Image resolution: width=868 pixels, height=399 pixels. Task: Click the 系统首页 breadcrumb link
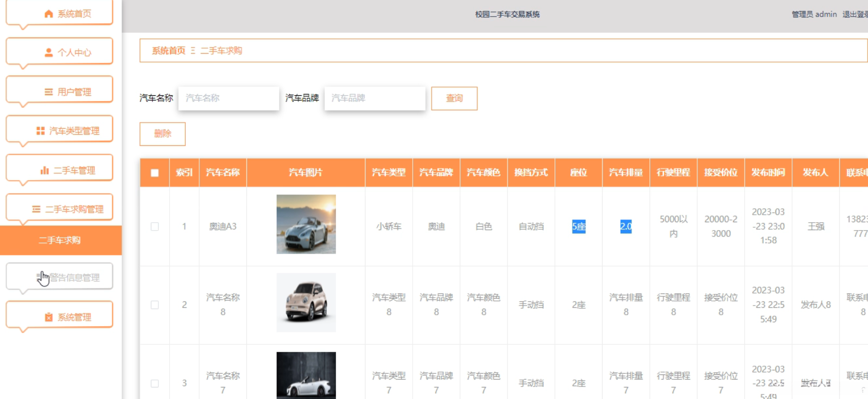169,50
